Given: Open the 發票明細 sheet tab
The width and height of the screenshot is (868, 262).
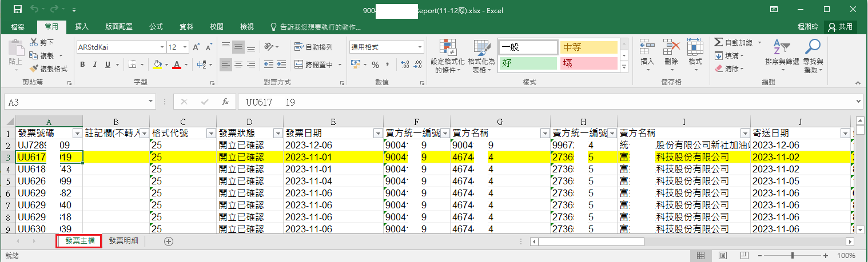Looking at the screenshot, I should tap(124, 241).
